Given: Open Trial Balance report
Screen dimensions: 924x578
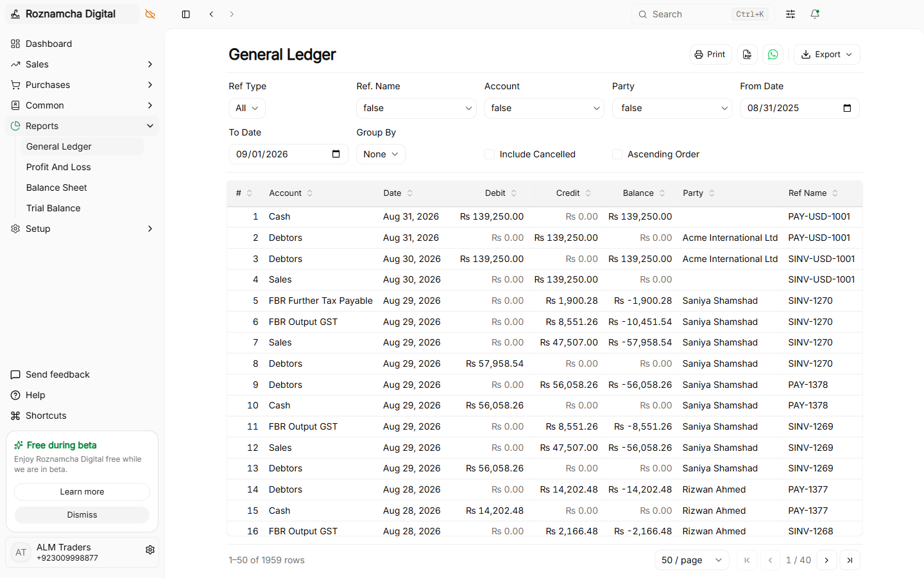Looking at the screenshot, I should pyautogui.click(x=82, y=208).
